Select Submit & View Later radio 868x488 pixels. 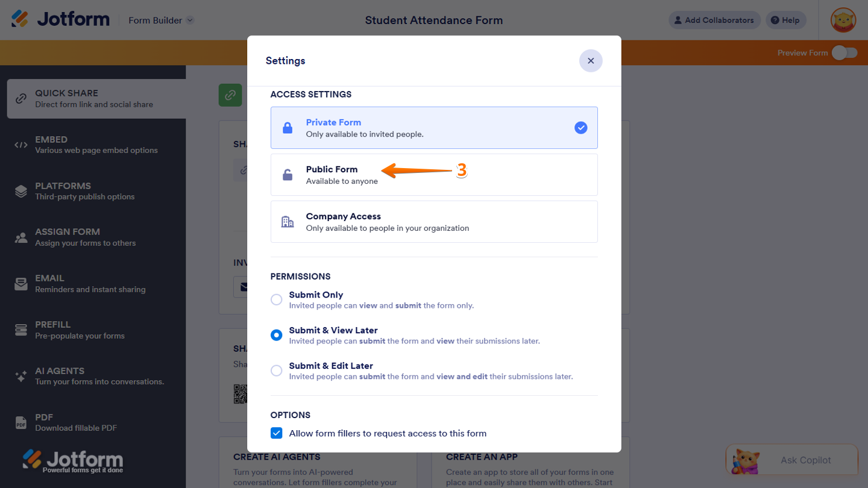coord(276,335)
